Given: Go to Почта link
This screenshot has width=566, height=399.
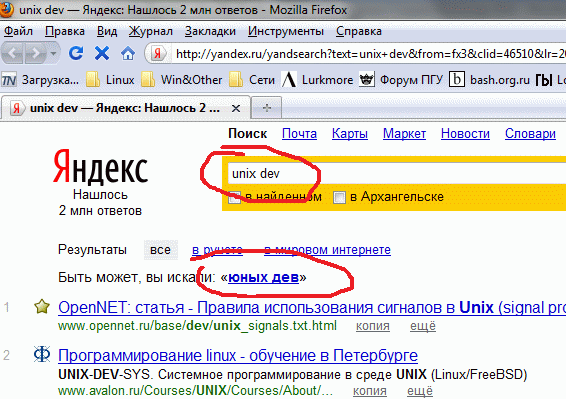Looking at the screenshot, I should tap(299, 134).
